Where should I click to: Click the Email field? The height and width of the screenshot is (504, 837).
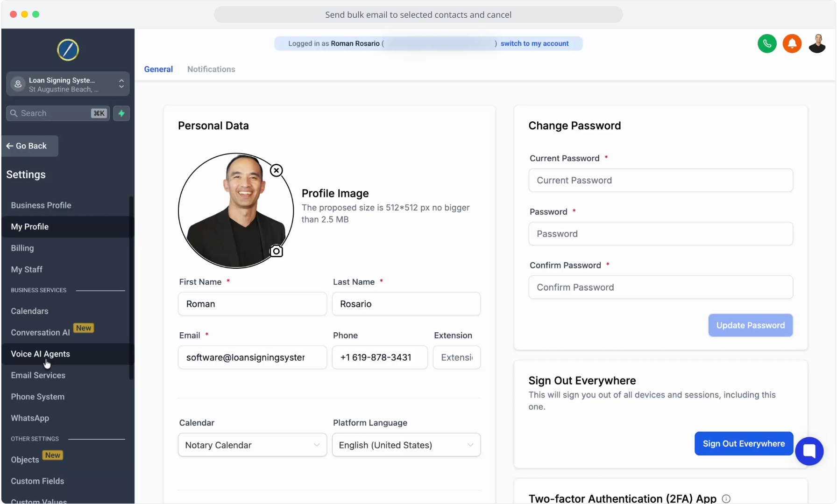252,357
